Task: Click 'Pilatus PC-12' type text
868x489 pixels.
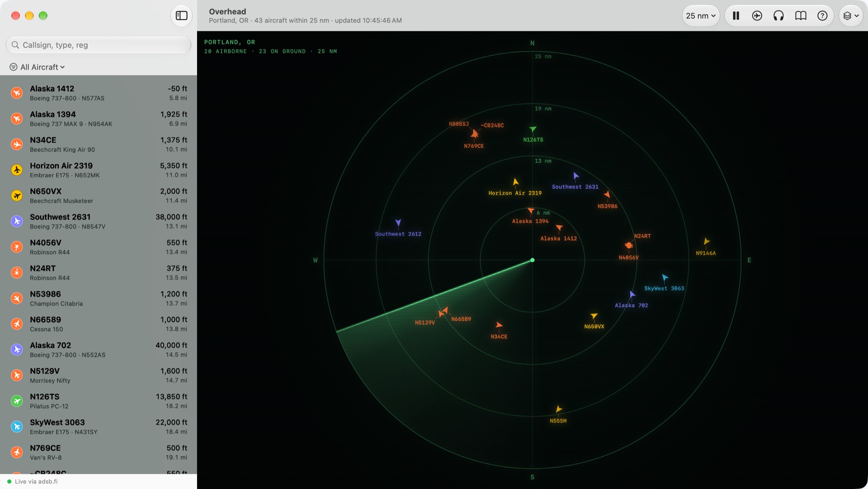Action: 49,406
